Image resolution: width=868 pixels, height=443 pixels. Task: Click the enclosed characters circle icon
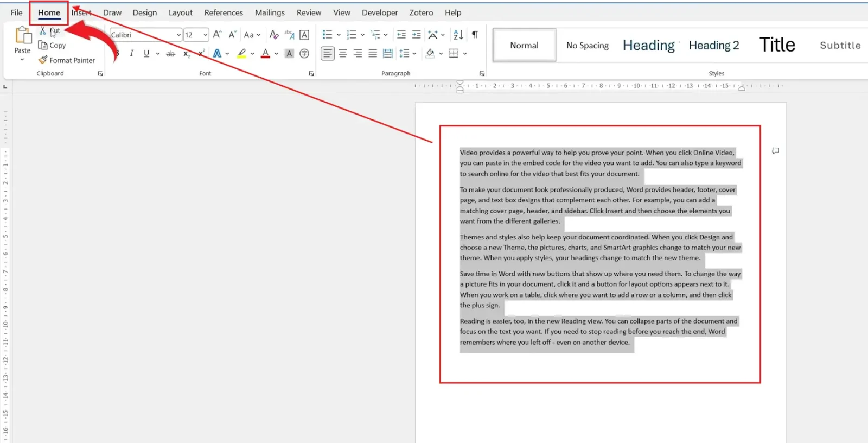[x=304, y=53]
